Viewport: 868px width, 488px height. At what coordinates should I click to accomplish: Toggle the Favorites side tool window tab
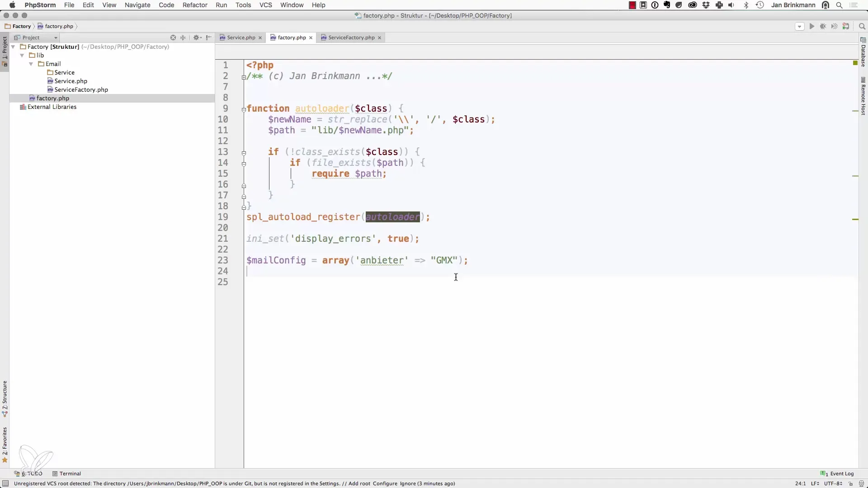5,446
